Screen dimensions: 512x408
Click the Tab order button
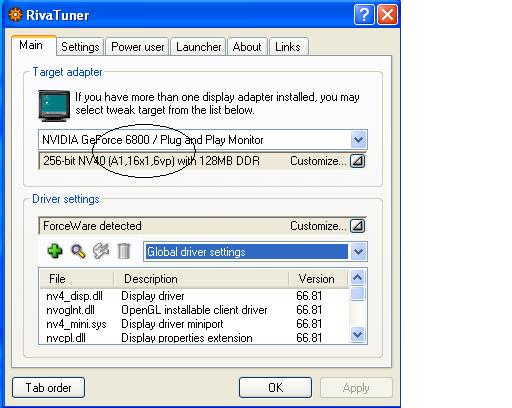49,387
